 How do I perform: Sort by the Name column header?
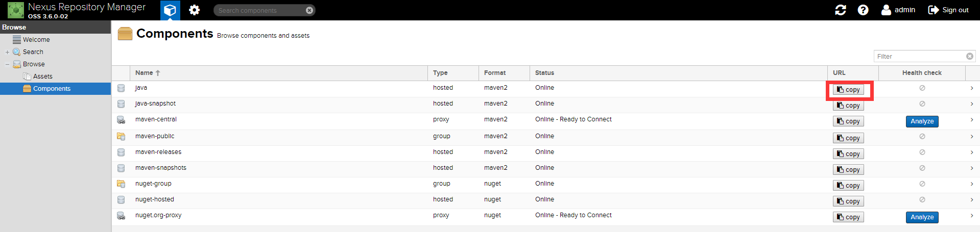tap(278, 73)
